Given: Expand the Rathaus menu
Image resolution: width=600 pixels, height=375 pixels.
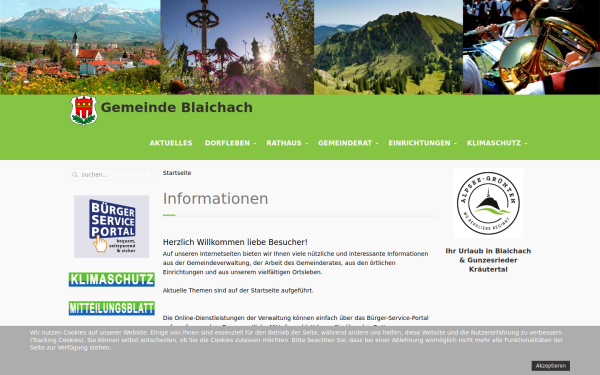Looking at the screenshot, I should 287,143.
